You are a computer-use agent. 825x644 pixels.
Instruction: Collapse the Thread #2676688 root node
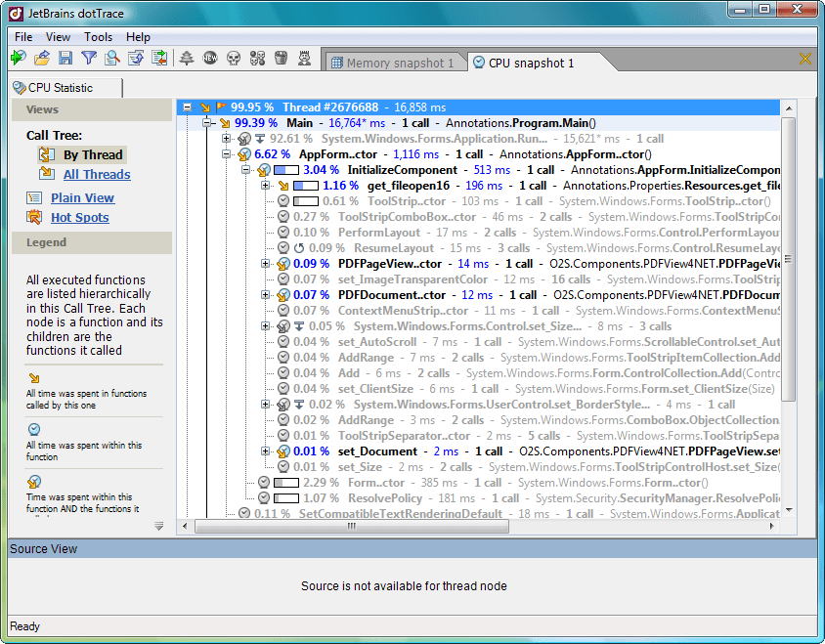pos(189,107)
